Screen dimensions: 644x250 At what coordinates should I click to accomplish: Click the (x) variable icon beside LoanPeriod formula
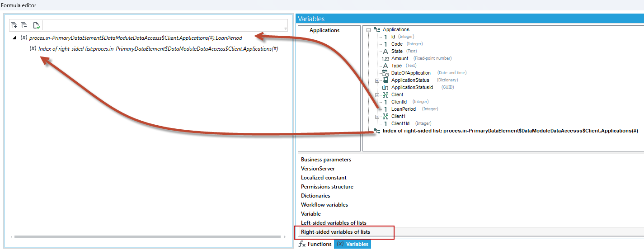tap(24, 38)
